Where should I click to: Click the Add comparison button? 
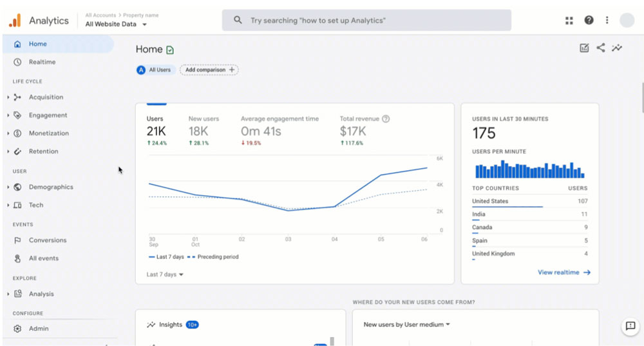(209, 70)
